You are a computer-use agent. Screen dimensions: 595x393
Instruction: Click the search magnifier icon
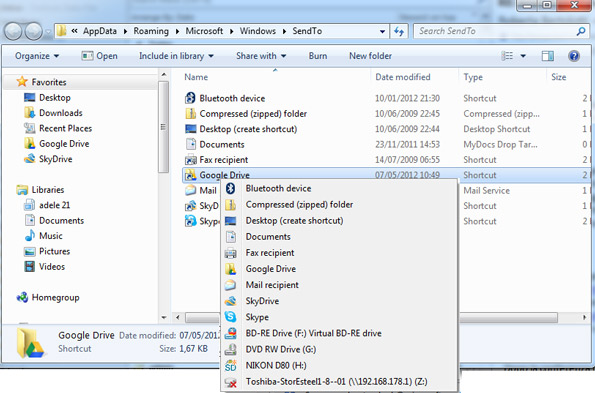click(x=581, y=31)
